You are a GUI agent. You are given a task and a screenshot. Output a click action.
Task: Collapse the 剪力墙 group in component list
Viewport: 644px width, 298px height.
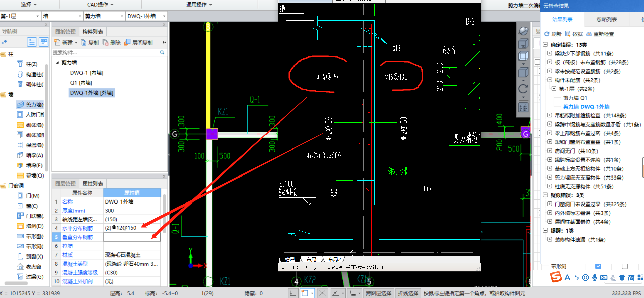pos(57,62)
